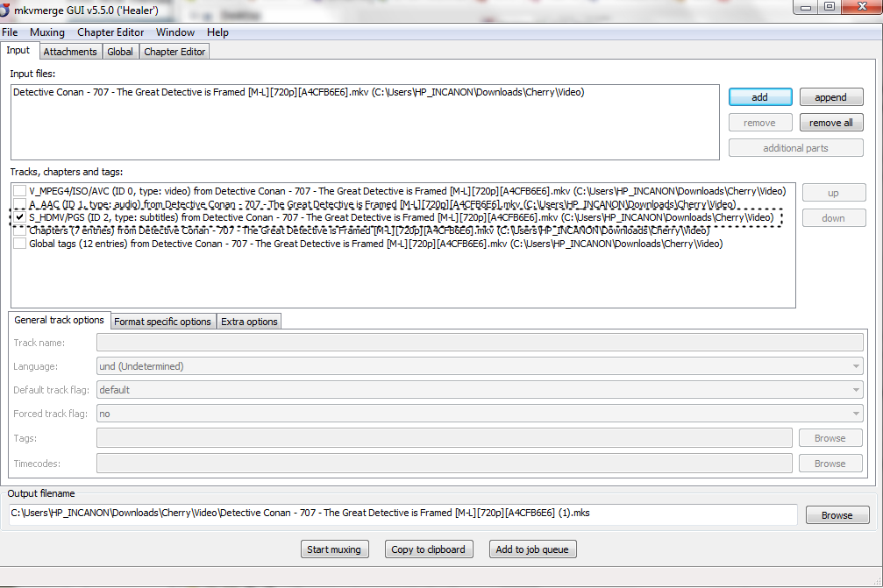
Task: Click the up track order button
Action: pos(833,193)
